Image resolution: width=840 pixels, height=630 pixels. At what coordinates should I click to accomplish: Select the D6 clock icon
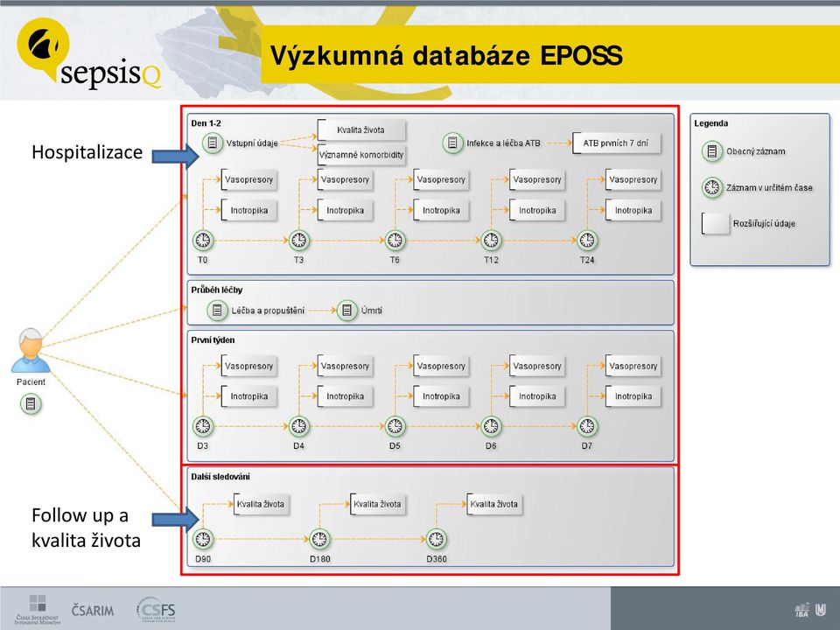tap(491, 426)
